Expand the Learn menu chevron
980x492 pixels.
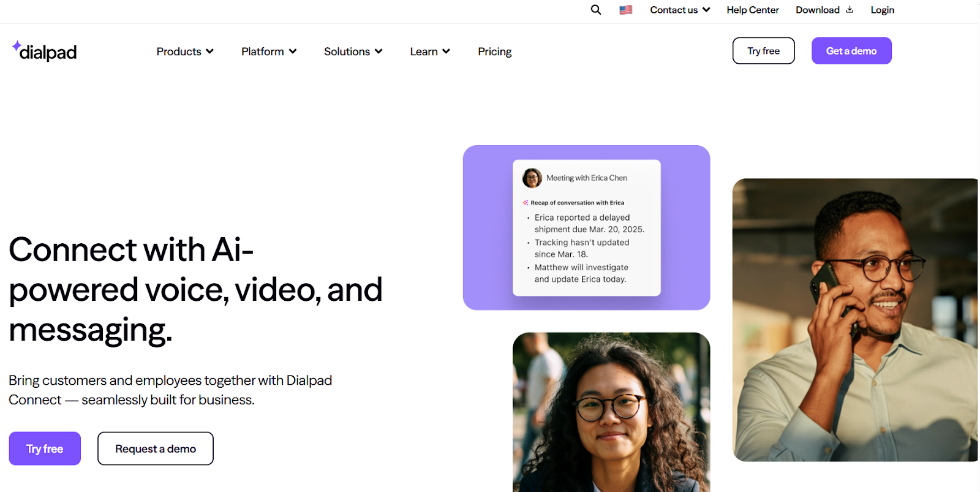click(x=446, y=51)
